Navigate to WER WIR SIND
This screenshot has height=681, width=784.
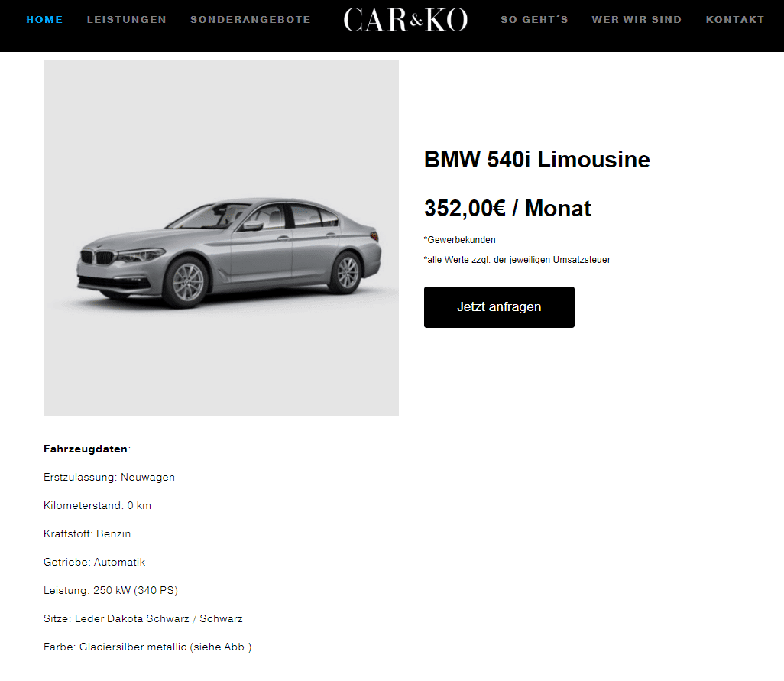pyautogui.click(x=637, y=20)
